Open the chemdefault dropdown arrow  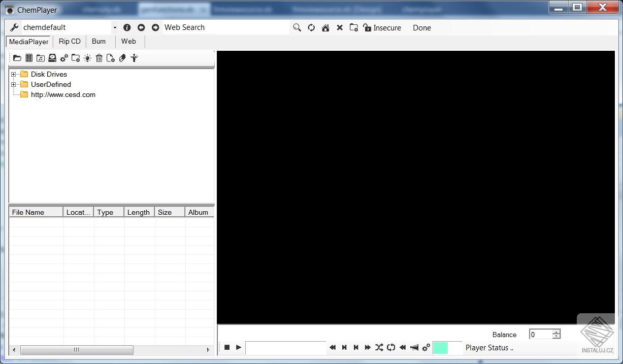pos(115,28)
